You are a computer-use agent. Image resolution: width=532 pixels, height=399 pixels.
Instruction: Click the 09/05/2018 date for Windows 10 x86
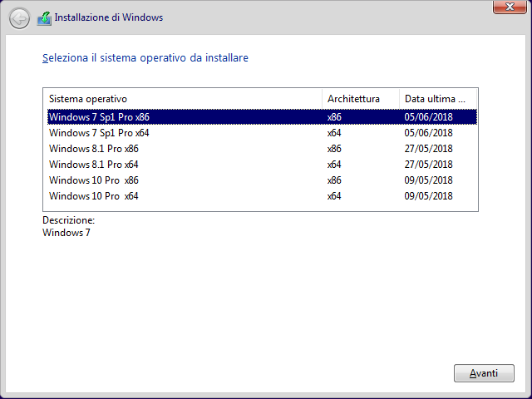(429, 180)
